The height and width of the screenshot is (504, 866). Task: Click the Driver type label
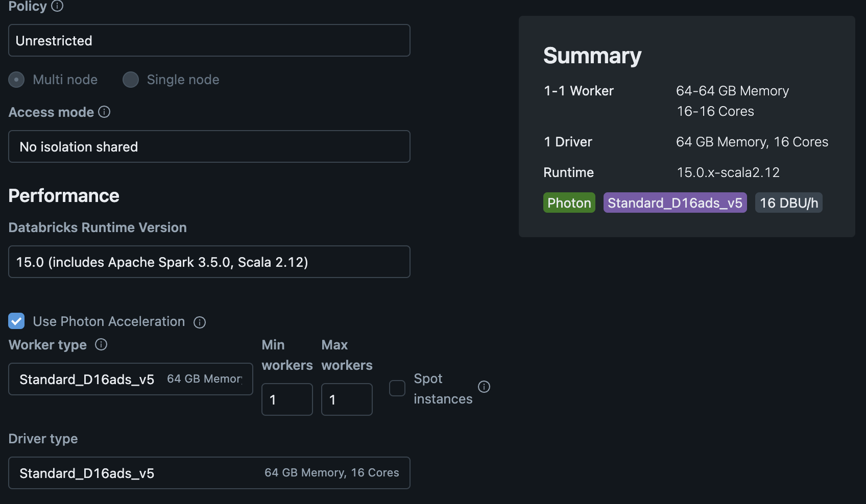(x=43, y=439)
